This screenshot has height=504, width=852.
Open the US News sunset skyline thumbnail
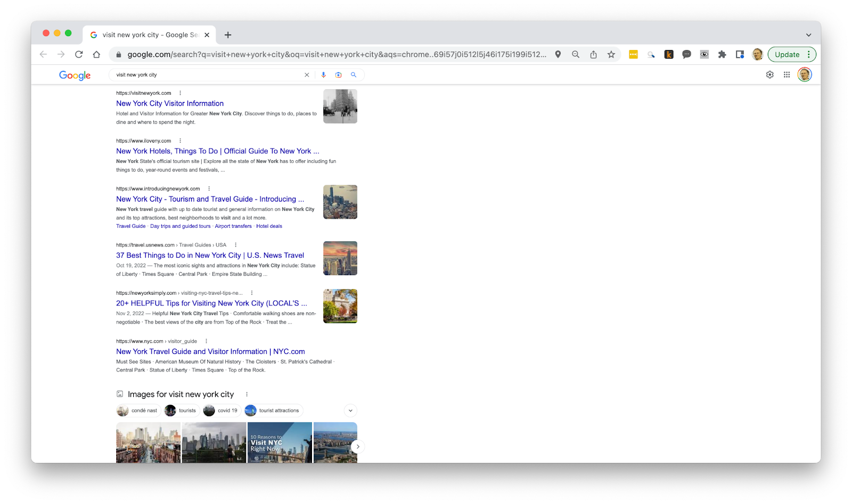pyautogui.click(x=340, y=259)
